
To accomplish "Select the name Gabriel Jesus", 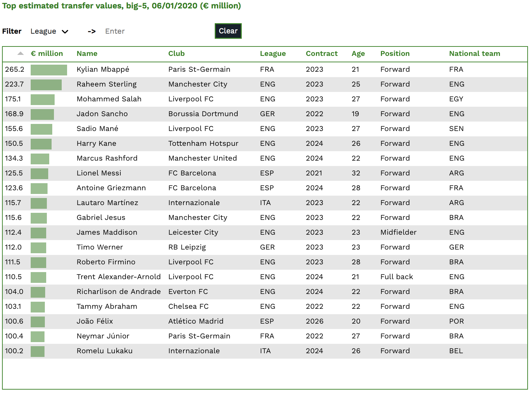I will 101,218.
